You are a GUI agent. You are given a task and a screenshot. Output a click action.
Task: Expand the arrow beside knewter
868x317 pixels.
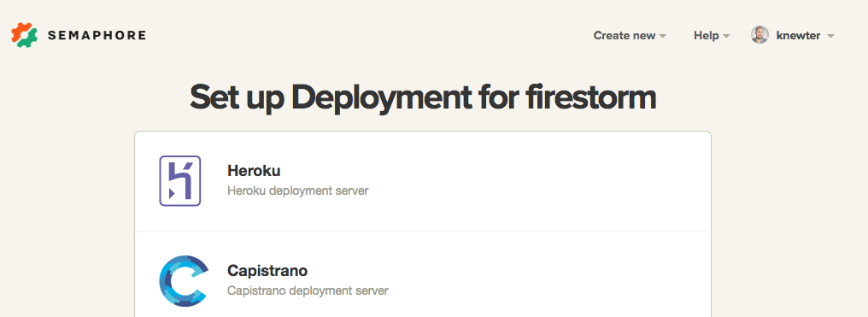coord(830,36)
